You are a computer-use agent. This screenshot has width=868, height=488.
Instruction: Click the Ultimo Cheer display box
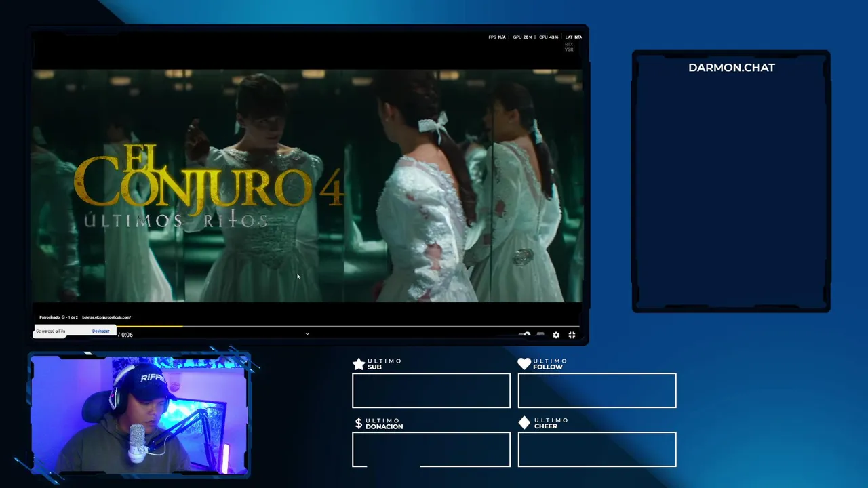coord(597,449)
